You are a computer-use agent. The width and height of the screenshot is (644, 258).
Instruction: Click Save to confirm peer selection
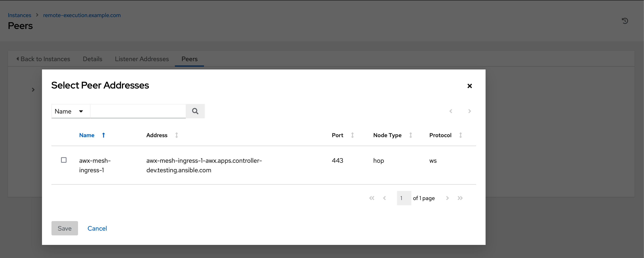65,228
